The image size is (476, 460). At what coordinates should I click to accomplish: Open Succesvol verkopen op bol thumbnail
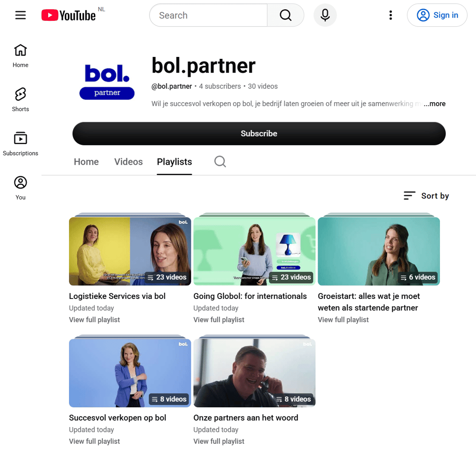click(x=130, y=373)
